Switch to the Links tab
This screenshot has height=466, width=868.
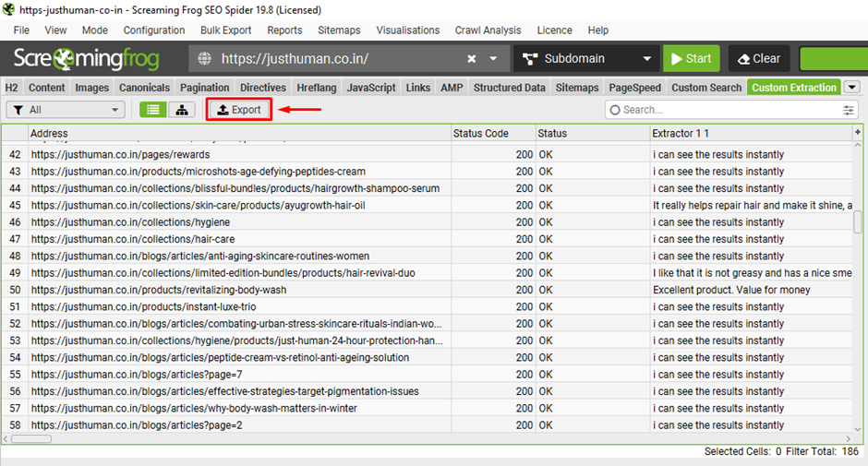418,88
